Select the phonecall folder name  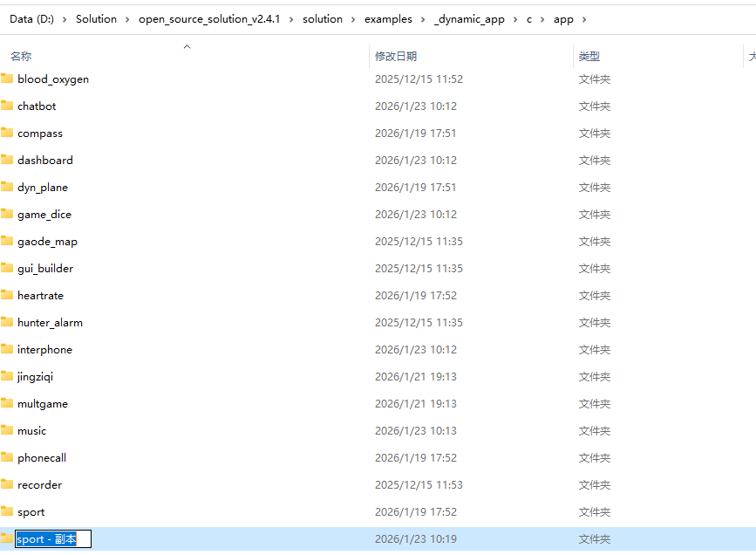click(x=42, y=457)
